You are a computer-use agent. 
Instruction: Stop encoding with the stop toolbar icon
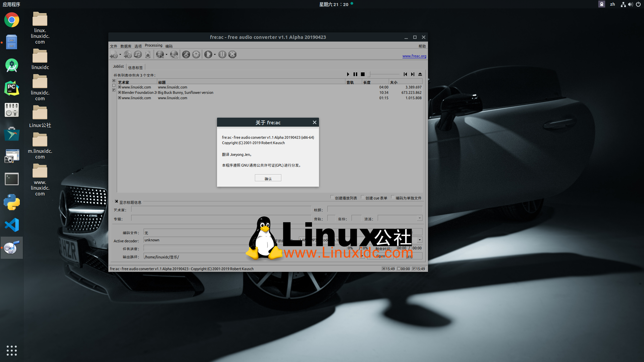232,54
